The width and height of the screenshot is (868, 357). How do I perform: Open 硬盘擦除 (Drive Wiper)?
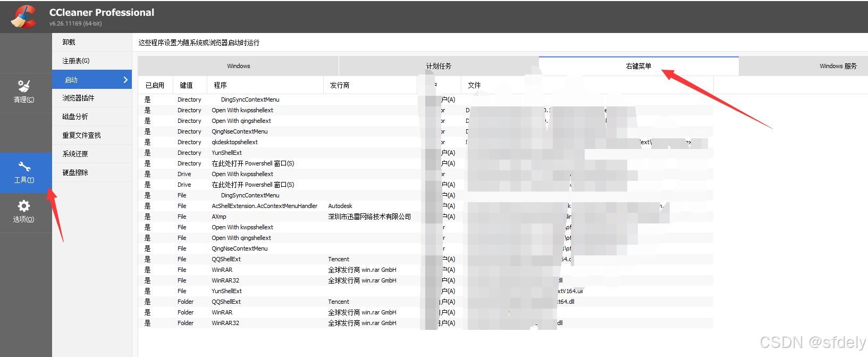tap(75, 172)
